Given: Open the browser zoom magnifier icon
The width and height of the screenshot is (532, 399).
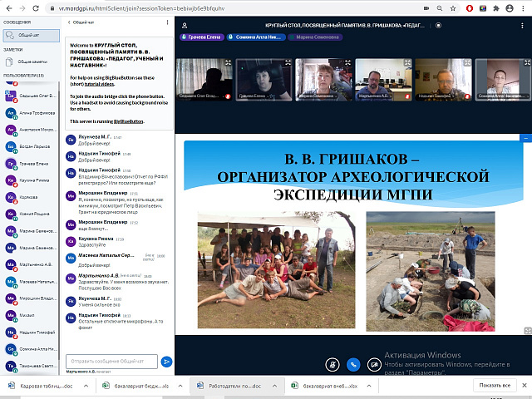Looking at the screenshot, I should (x=440, y=8).
